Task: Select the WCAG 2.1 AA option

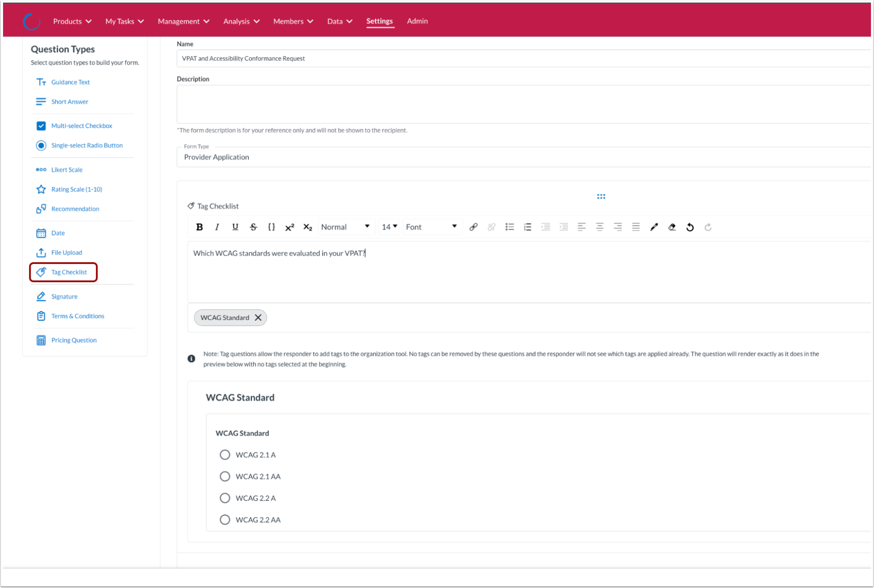Action: (x=225, y=476)
